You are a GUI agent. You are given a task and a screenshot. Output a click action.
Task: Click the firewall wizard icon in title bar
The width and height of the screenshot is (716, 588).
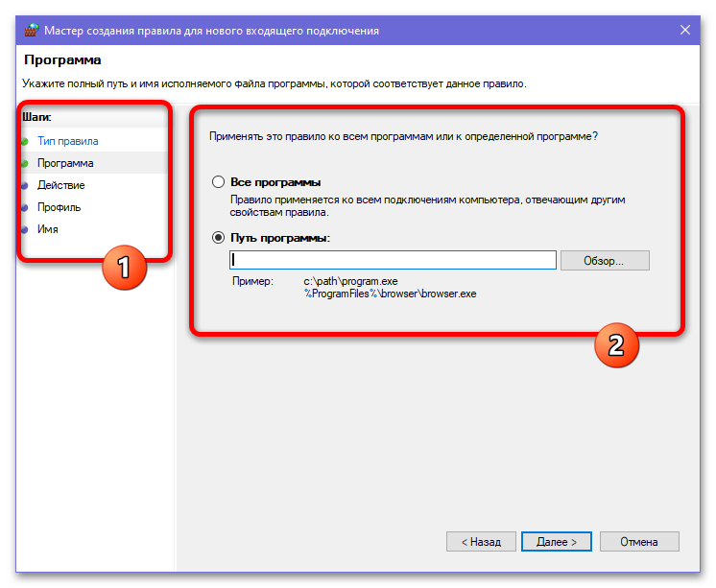(31, 30)
